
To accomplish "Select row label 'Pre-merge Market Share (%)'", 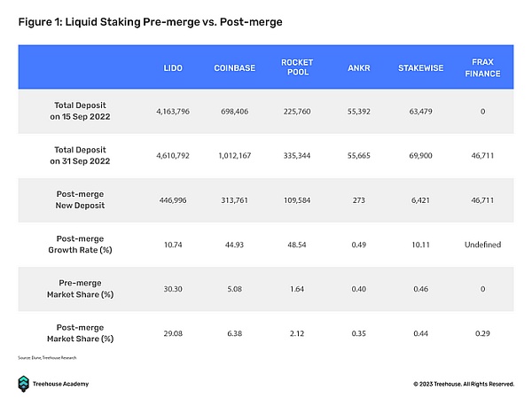I will (80, 289).
